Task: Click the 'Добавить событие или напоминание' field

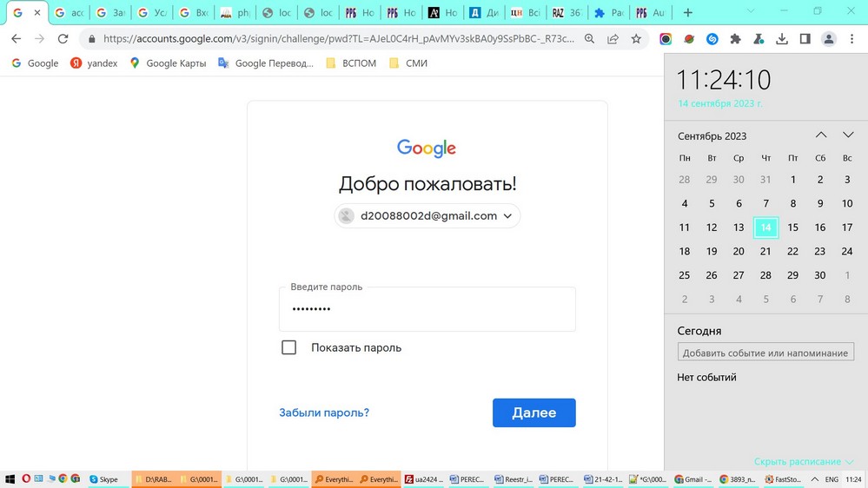Action: tap(765, 353)
